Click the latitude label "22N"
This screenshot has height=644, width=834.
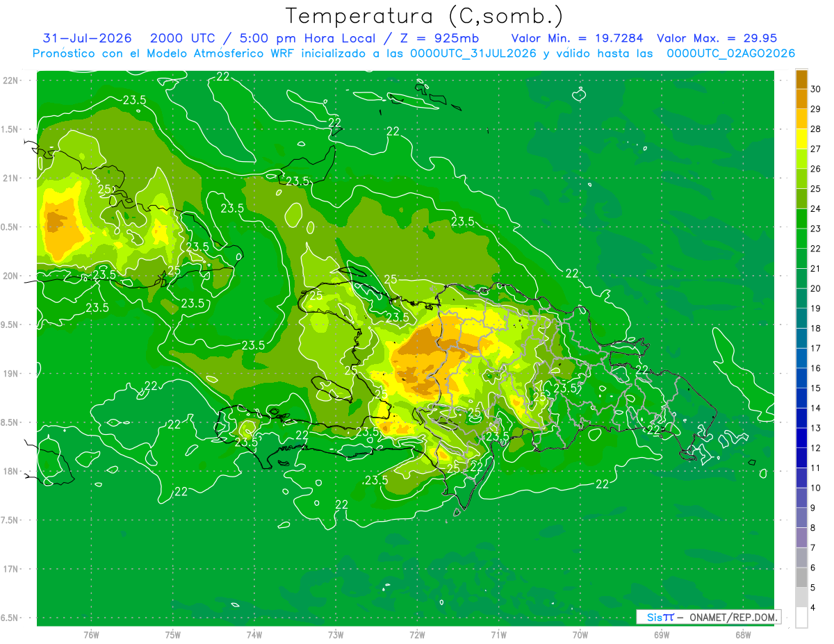[x=10, y=80]
